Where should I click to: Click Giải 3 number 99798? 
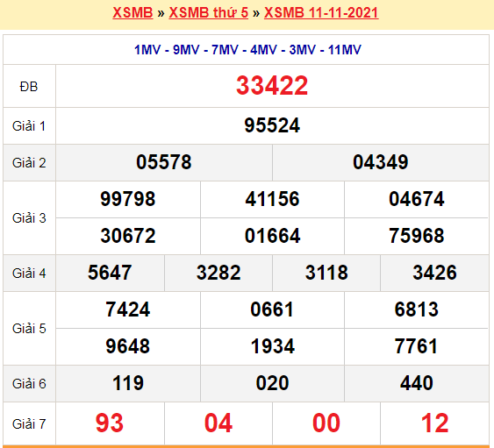[128, 199]
